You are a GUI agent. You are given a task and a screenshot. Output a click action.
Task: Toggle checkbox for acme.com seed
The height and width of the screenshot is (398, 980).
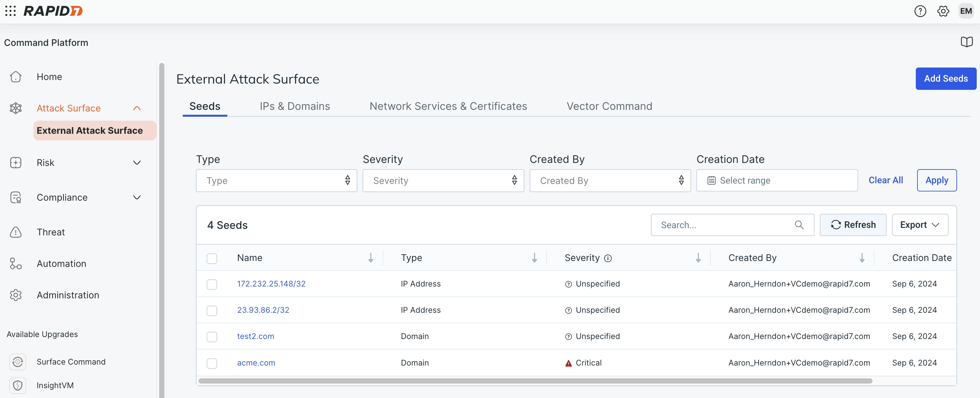(212, 363)
